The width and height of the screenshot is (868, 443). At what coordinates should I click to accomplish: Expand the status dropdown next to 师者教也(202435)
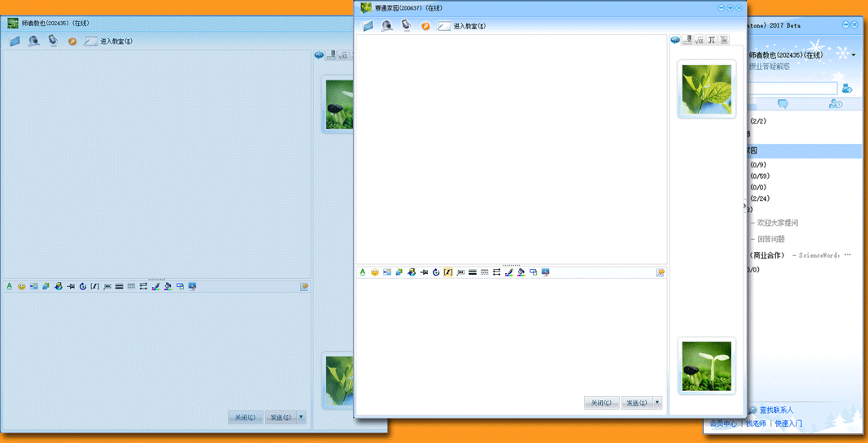point(853,55)
